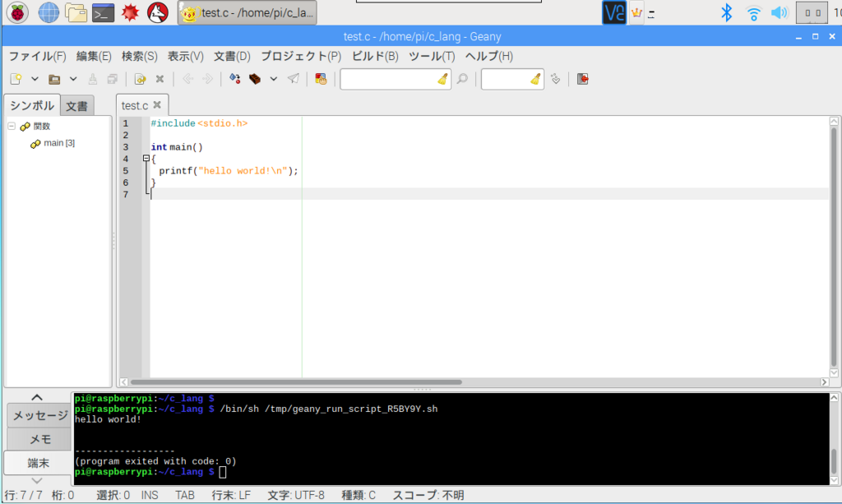The width and height of the screenshot is (842, 504).
Task: Open Bluetooth tray menu
Action: click(x=727, y=12)
